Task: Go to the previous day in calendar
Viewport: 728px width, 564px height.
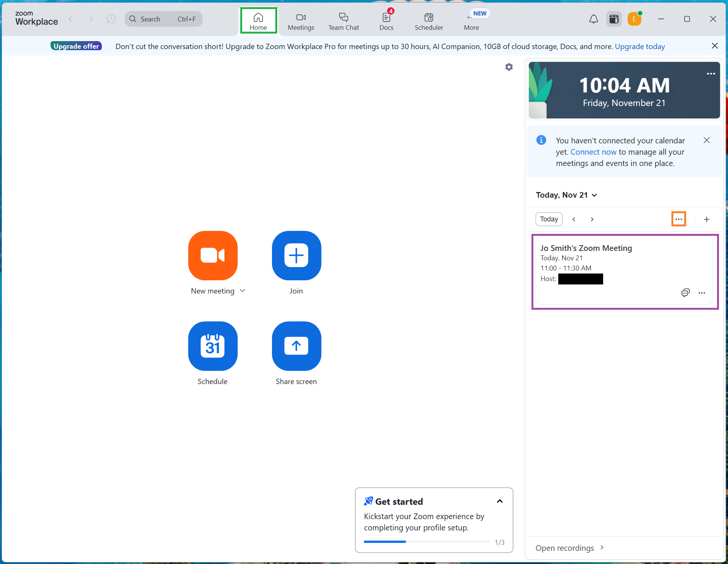Action: (x=574, y=219)
